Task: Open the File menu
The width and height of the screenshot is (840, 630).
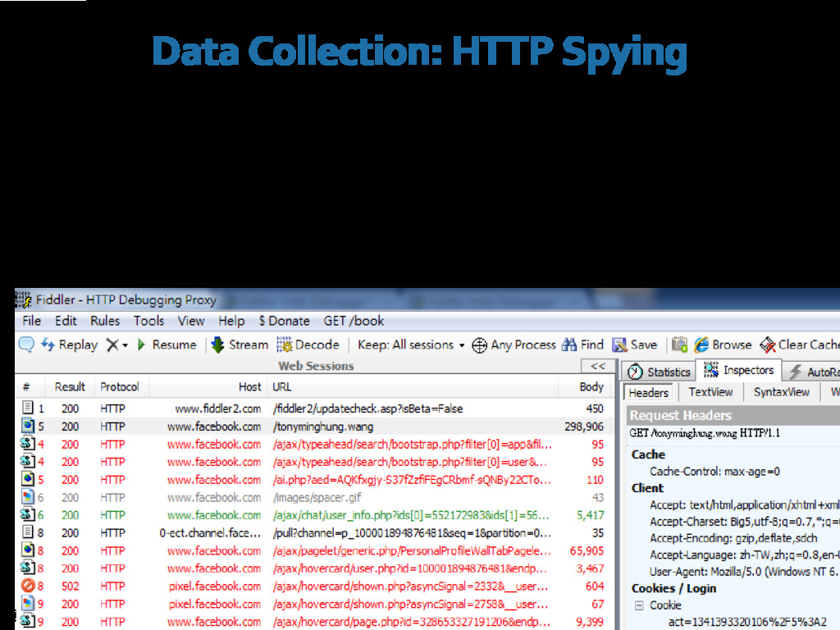Action: point(32,321)
